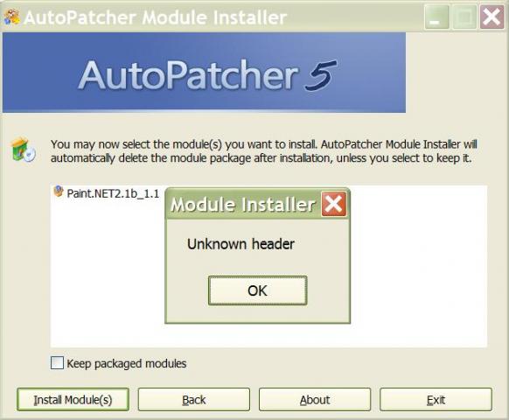Click the Module Installer dialog title bar

pyautogui.click(x=243, y=204)
